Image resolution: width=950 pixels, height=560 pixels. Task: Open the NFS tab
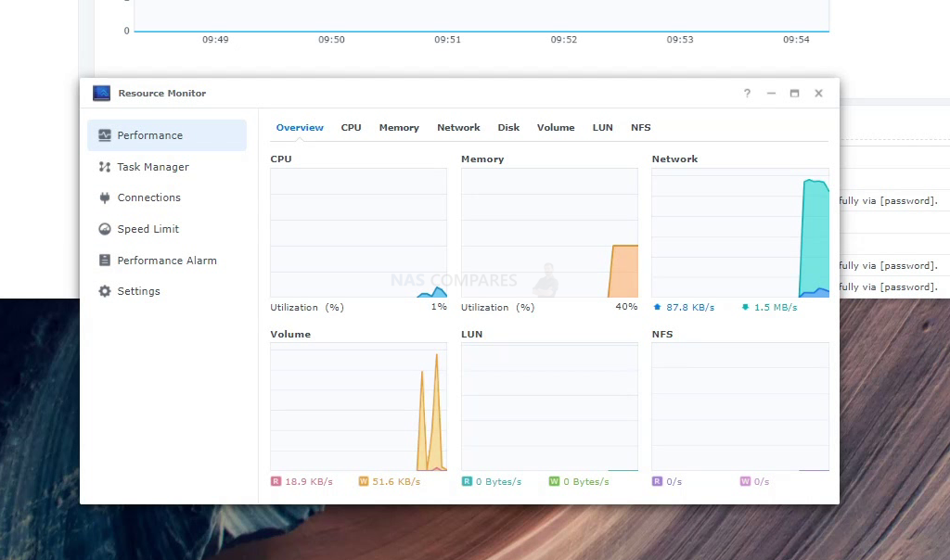pyautogui.click(x=640, y=128)
